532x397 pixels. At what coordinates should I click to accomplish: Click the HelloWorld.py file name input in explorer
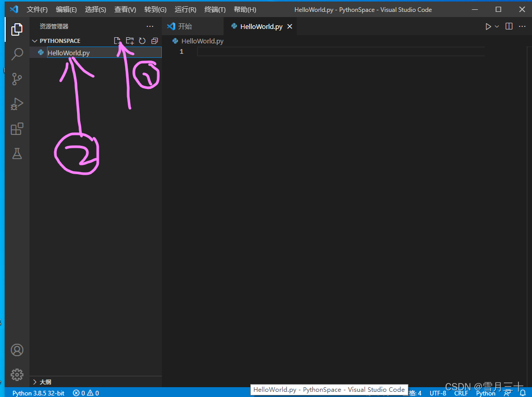tap(104, 53)
